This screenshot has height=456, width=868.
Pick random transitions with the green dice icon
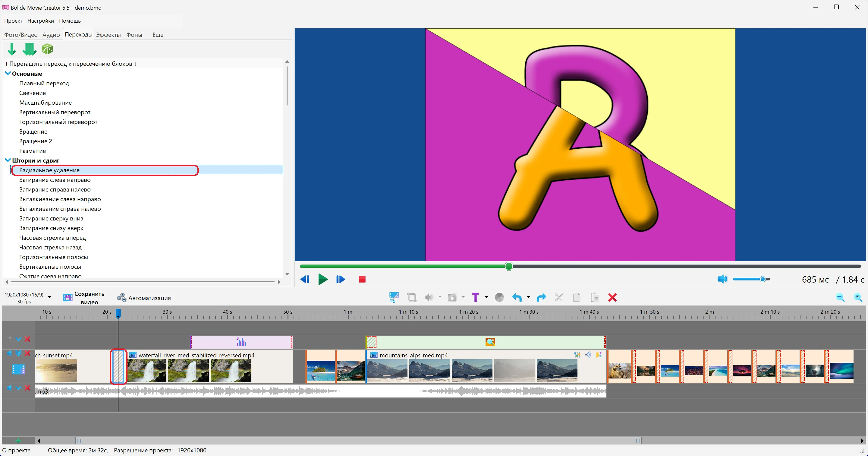tap(47, 49)
